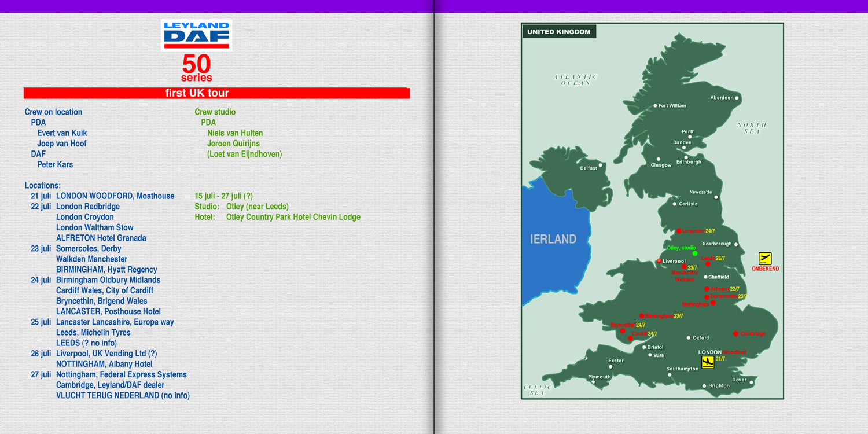Select the green Otley studio map marker
Screen dimensions: 868x434
click(695, 253)
